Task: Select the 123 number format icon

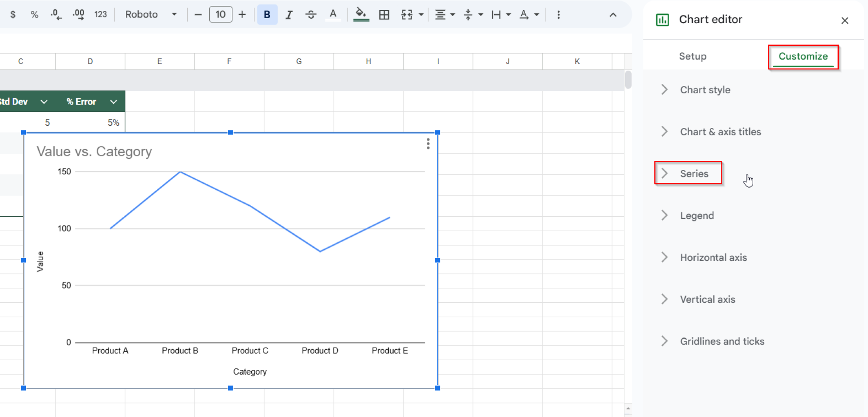Action: click(101, 14)
